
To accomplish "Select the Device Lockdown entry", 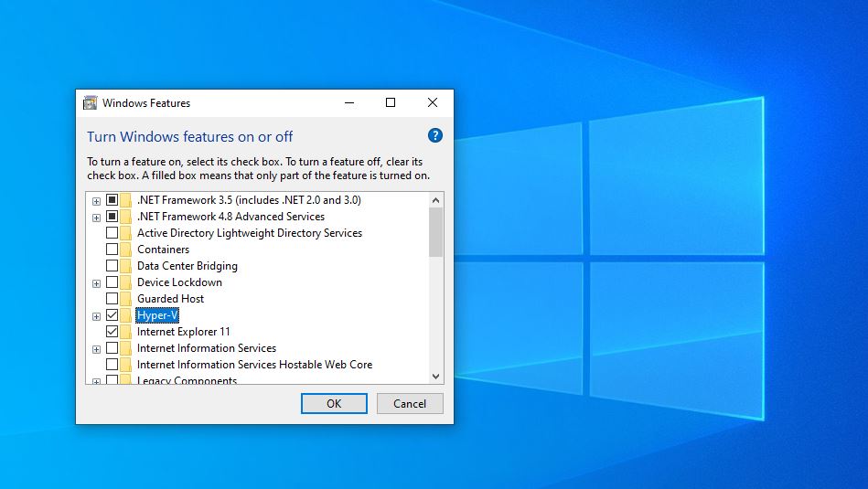I will pyautogui.click(x=179, y=282).
